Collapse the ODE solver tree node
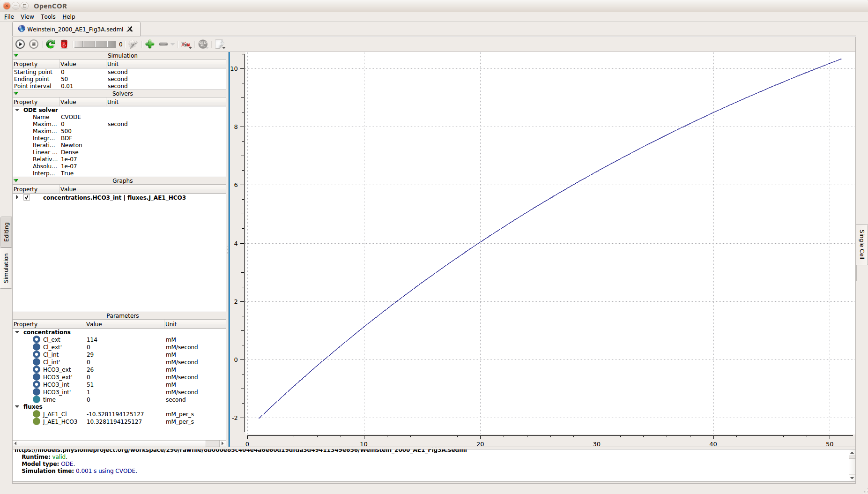 [x=17, y=110]
